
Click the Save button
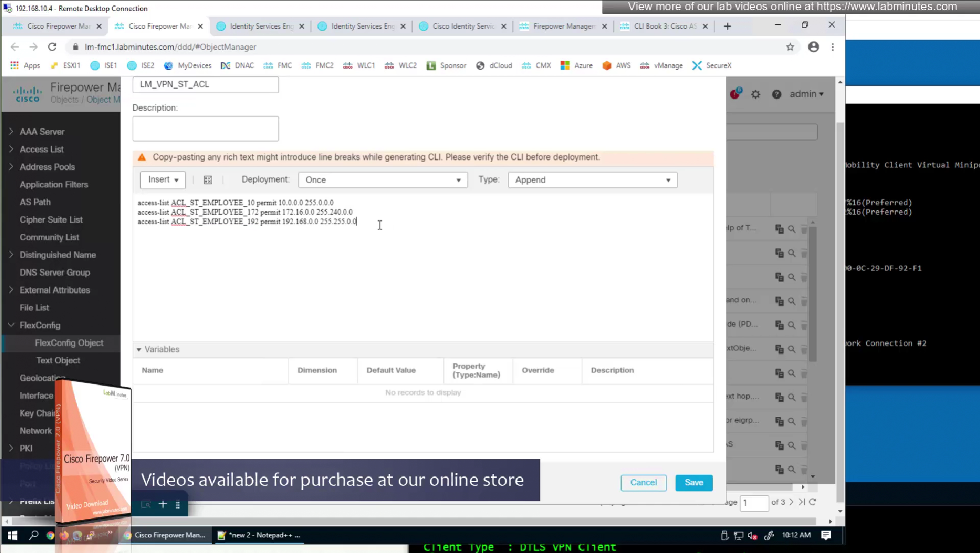[x=694, y=483]
